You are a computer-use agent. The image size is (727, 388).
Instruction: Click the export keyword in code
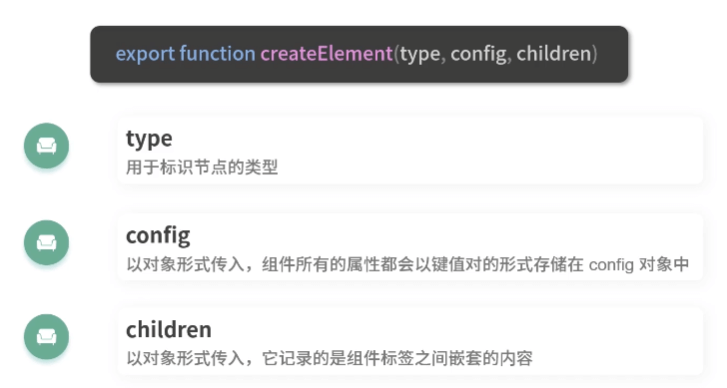click(145, 54)
